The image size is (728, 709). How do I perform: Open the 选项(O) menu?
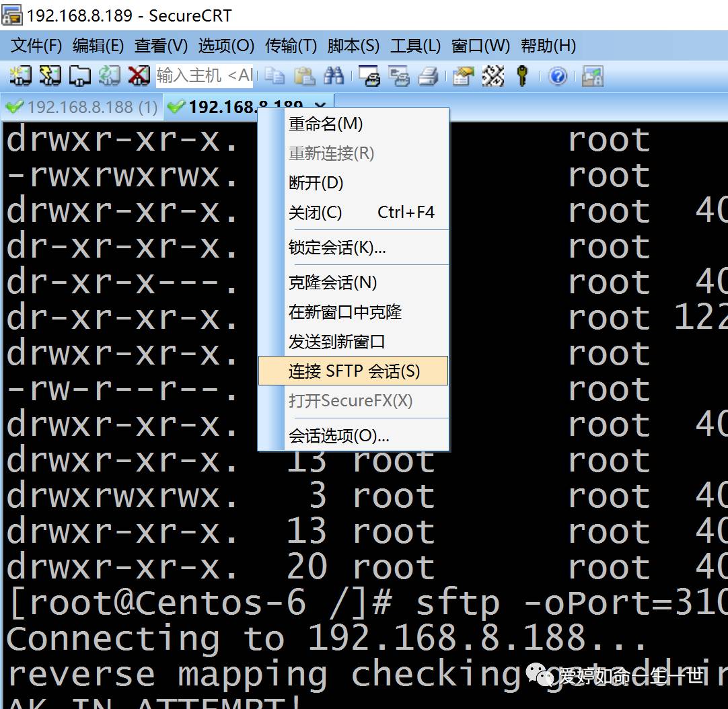[x=226, y=46]
